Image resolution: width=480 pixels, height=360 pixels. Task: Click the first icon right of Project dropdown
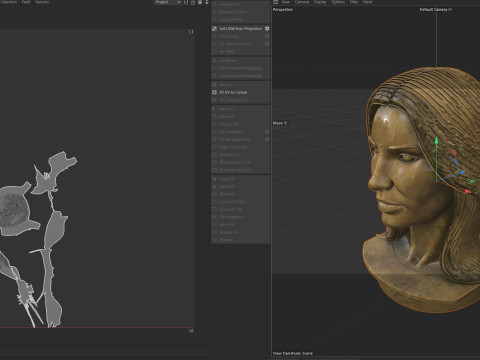(186, 2)
